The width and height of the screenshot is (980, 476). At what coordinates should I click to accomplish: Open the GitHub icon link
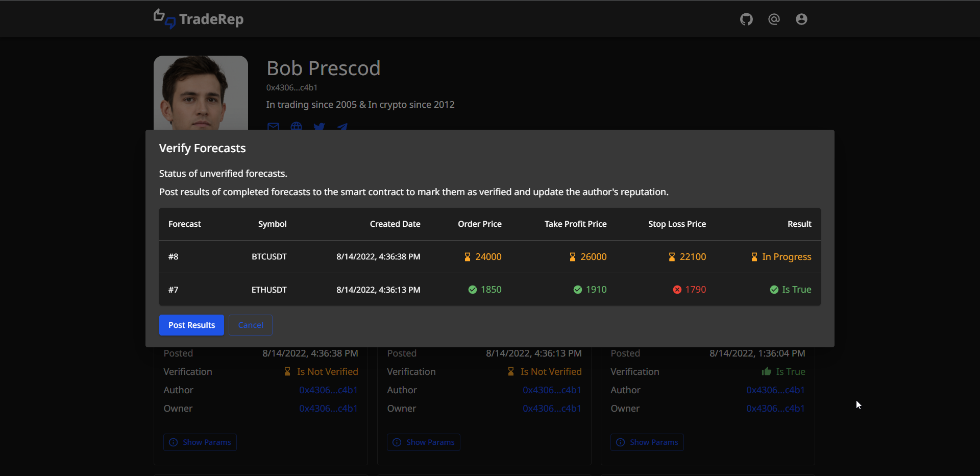[x=746, y=19]
